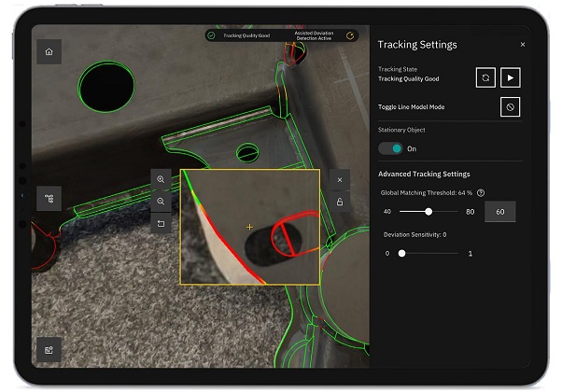Switch off the Stationary Object toggle
The image size is (562, 392).
tap(390, 148)
